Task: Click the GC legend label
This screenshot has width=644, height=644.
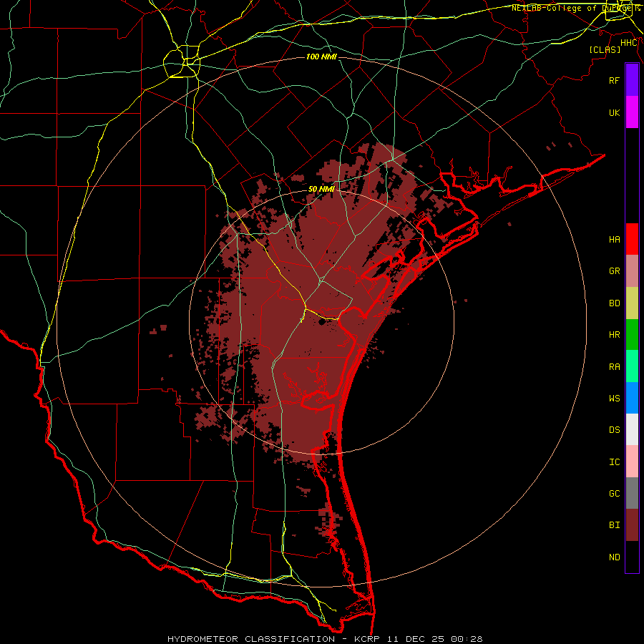Action: coord(614,493)
